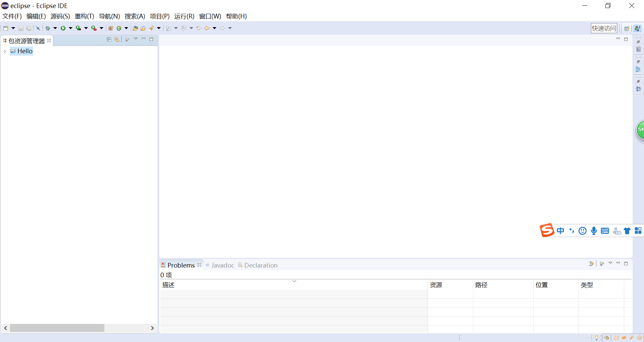This screenshot has width=644, height=342.
Task: Click the Next Annotation icon
Action: point(168,28)
